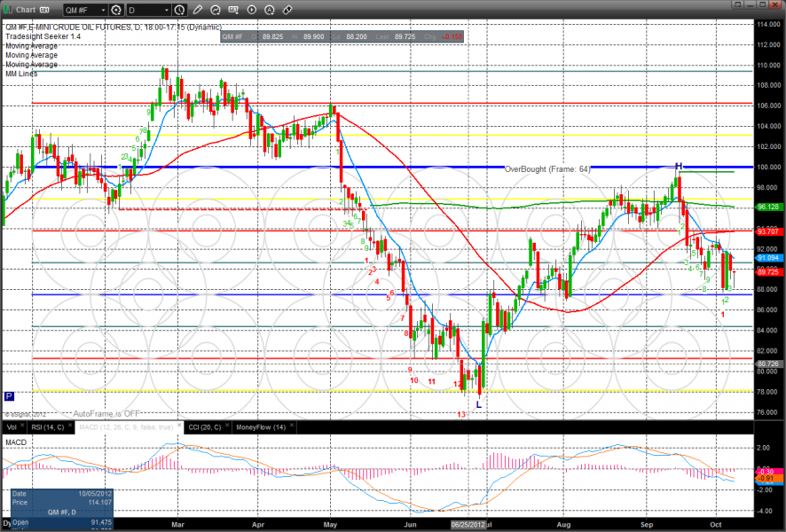
Task: Switch to the Vol indicator tab
Action: pos(11,427)
